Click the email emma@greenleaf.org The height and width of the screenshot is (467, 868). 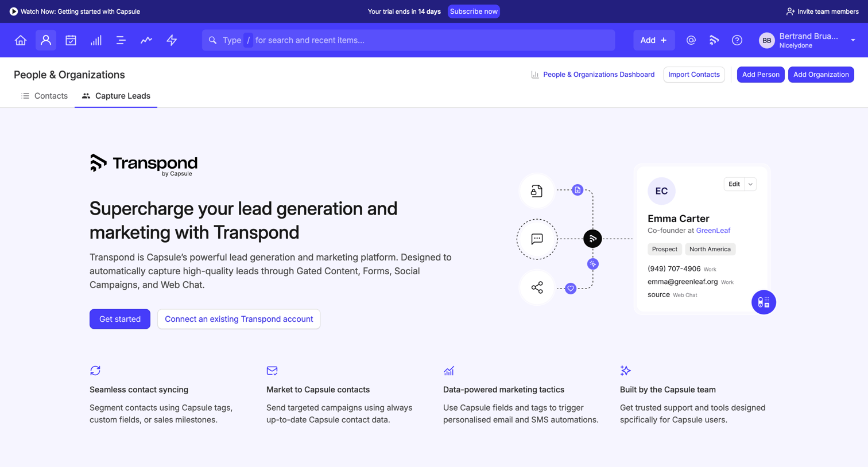(x=683, y=282)
